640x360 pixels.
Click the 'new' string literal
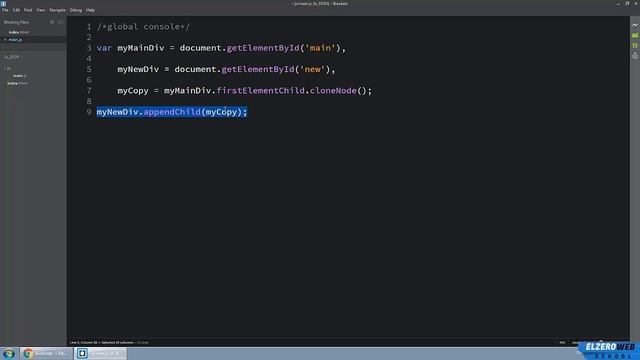tap(312, 69)
